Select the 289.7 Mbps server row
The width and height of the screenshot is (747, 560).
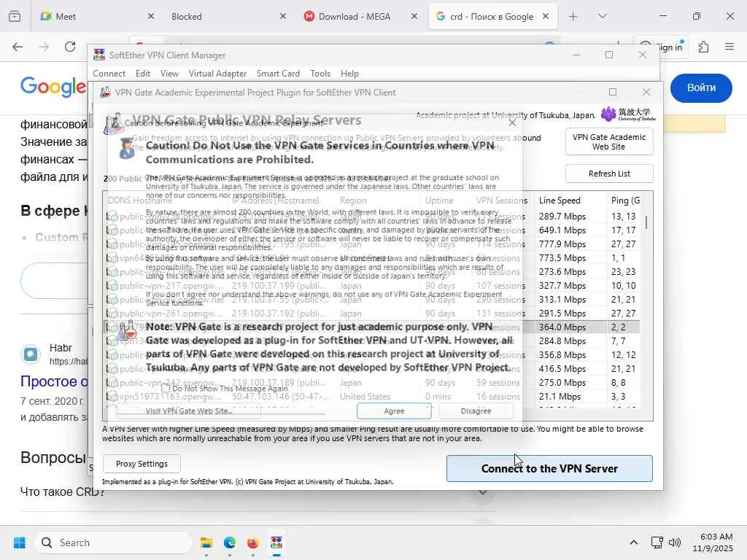[x=371, y=216]
